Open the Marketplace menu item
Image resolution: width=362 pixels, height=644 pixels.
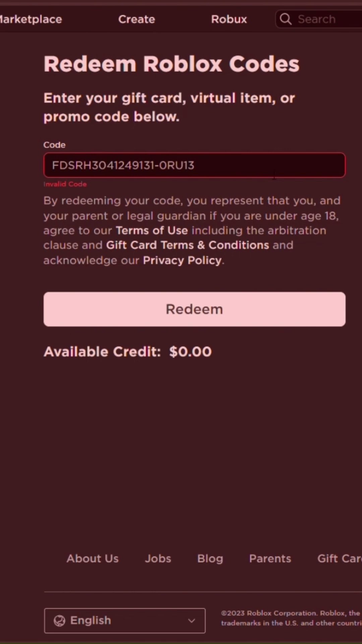click(x=31, y=19)
